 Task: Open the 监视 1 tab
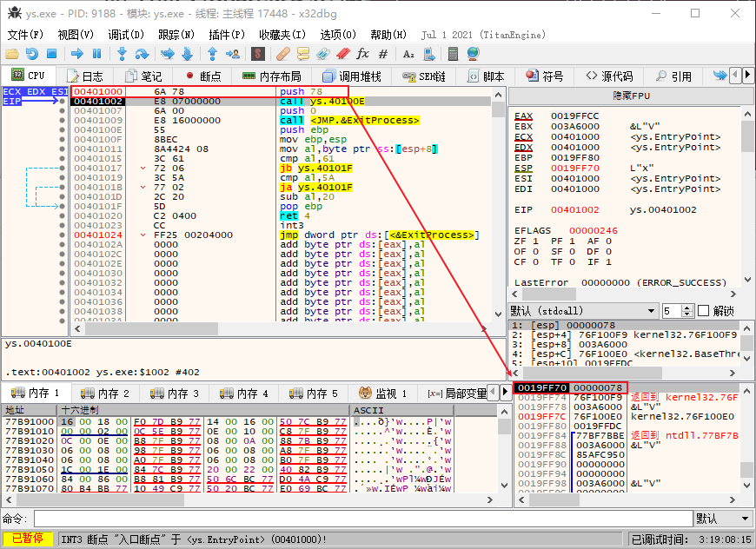(x=383, y=394)
